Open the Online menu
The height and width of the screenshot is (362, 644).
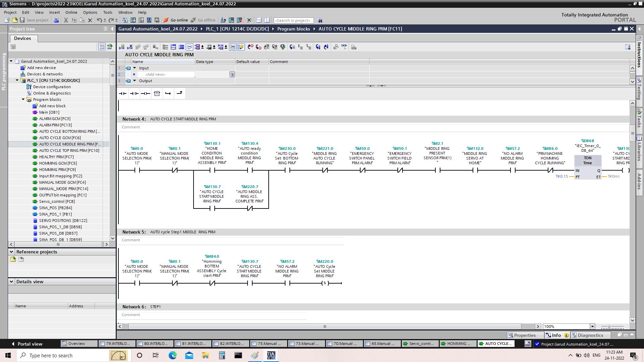point(71,12)
